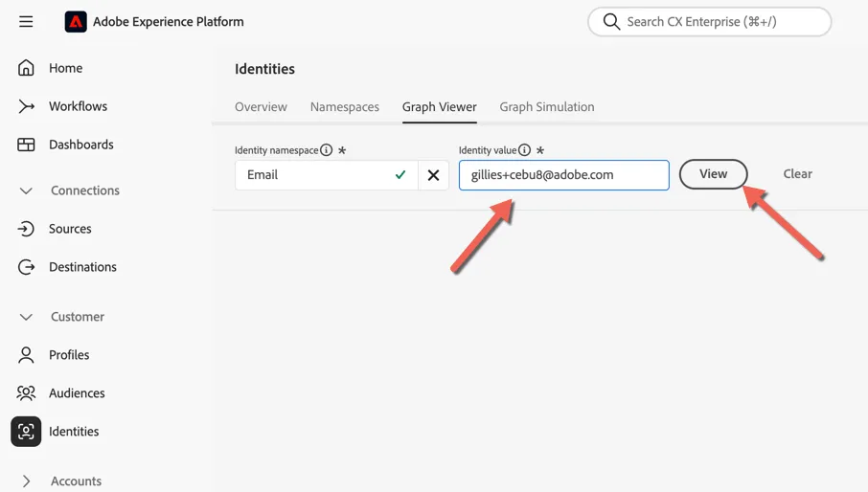Click the Sources icon in sidebar
Image resolution: width=868 pixels, height=492 pixels.
tap(26, 229)
